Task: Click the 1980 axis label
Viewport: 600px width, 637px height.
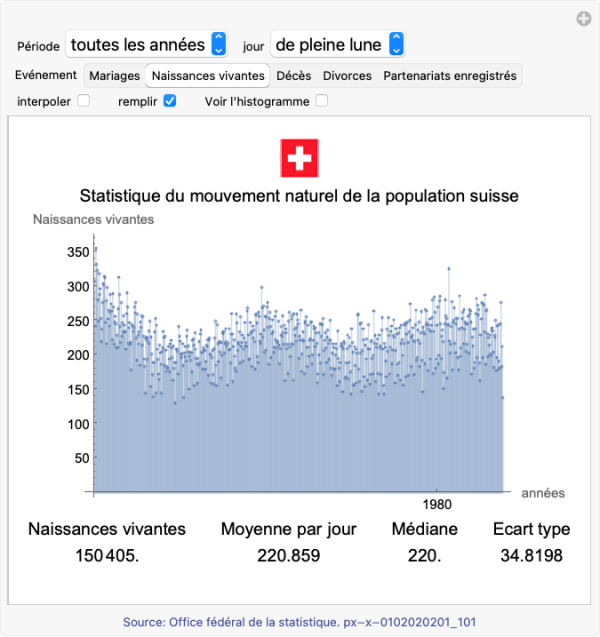Action: [438, 504]
